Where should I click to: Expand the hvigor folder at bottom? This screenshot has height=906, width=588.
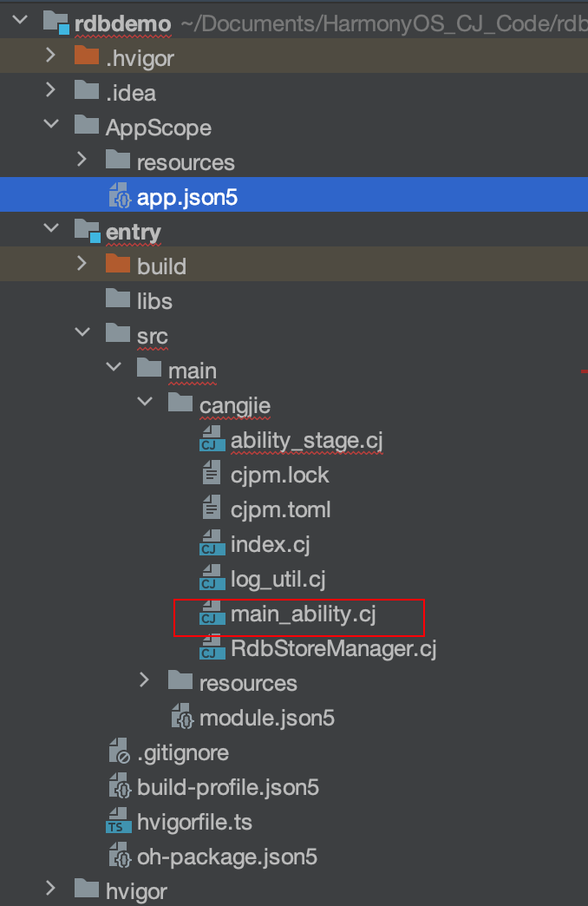[51, 890]
